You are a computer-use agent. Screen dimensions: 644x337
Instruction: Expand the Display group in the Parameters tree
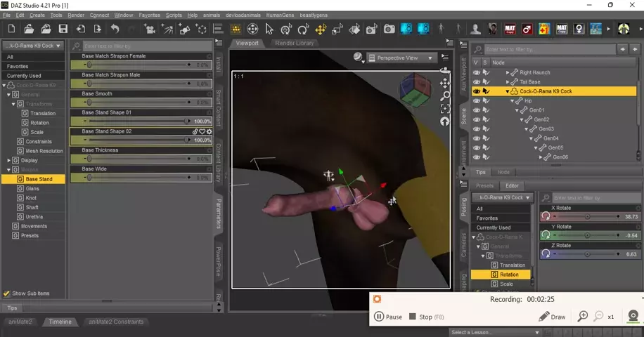tap(8, 160)
